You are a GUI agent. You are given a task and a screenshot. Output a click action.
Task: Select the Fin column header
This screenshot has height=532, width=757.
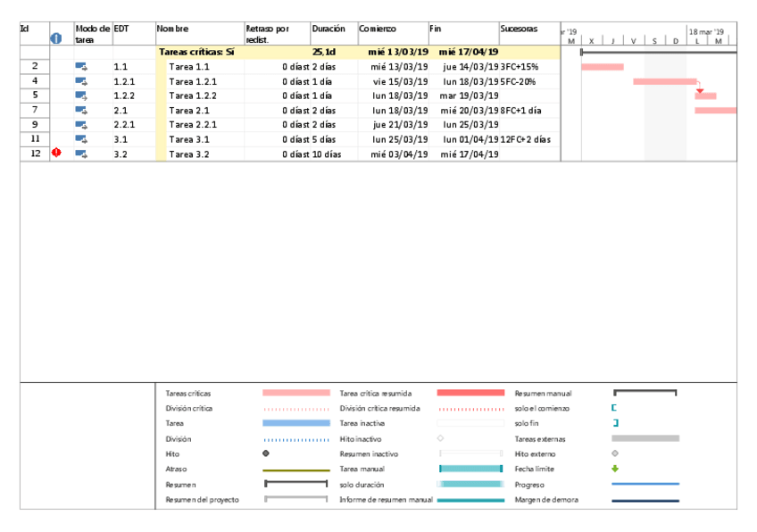[x=463, y=33]
